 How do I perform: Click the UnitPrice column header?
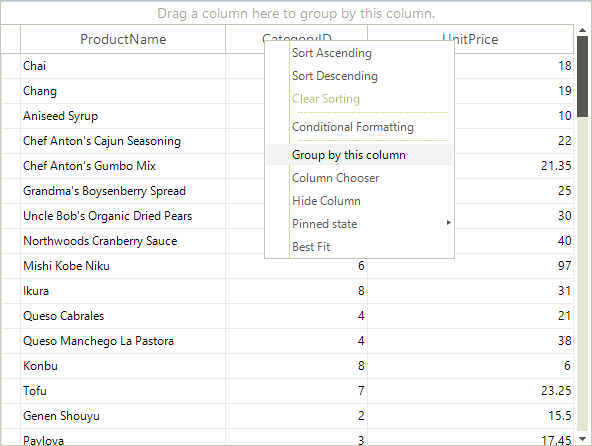[470, 39]
